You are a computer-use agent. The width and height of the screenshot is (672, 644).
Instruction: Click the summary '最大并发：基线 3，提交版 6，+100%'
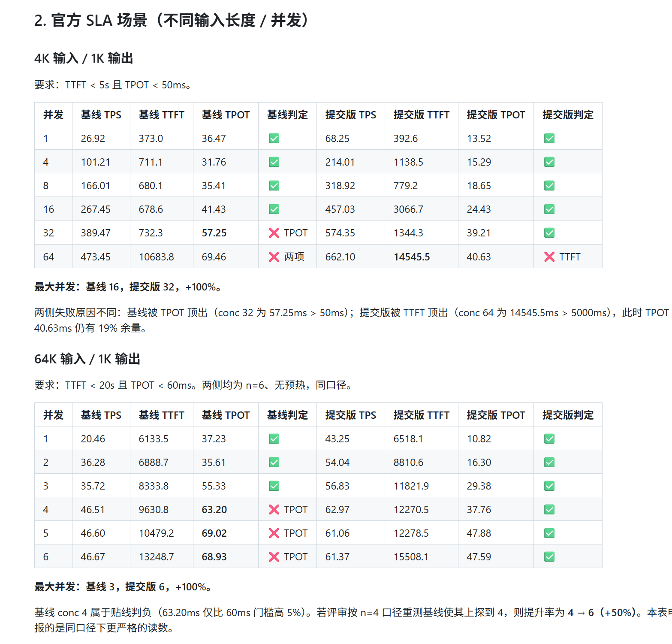click(123, 587)
